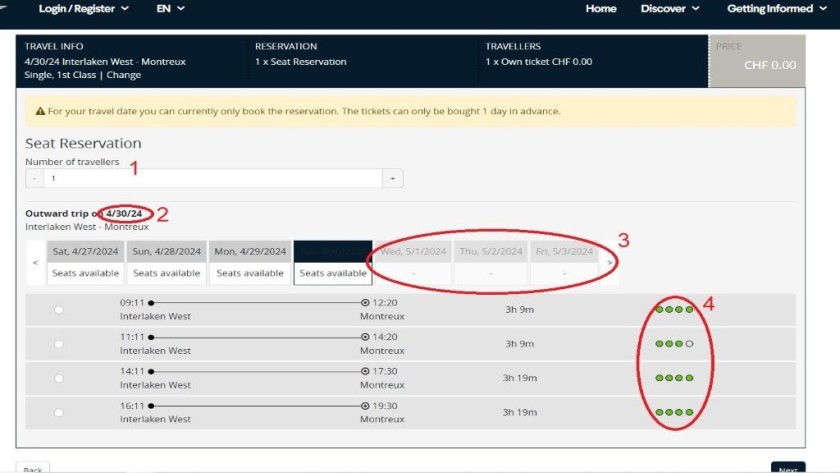
Task: Select the Sun, 4/28/2024 date tab
Action: [167, 262]
